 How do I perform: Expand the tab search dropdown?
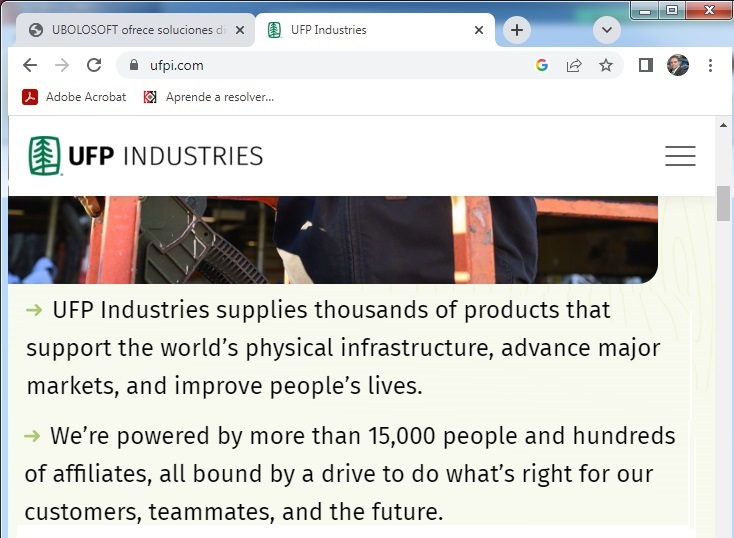click(606, 30)
